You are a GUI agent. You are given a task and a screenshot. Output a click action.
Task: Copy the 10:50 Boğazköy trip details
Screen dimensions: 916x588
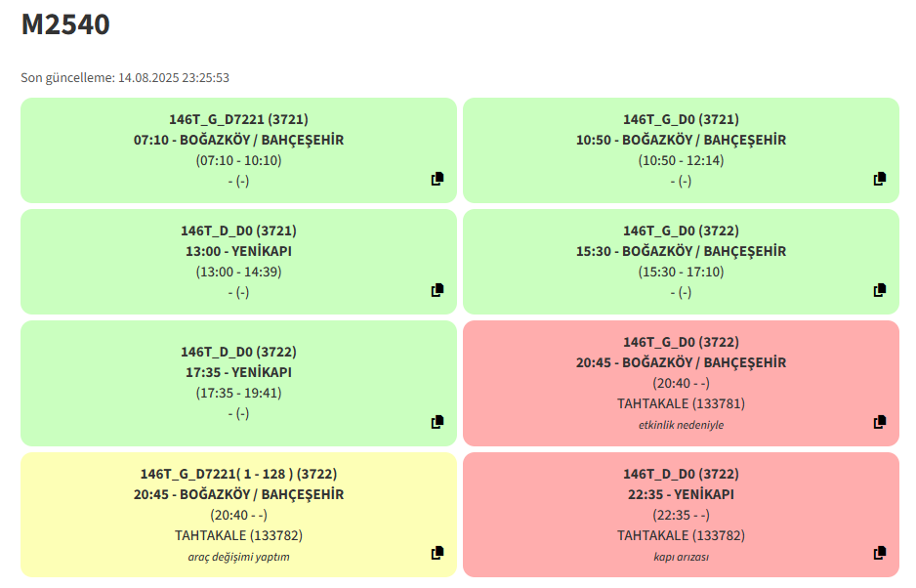(879, 179)
